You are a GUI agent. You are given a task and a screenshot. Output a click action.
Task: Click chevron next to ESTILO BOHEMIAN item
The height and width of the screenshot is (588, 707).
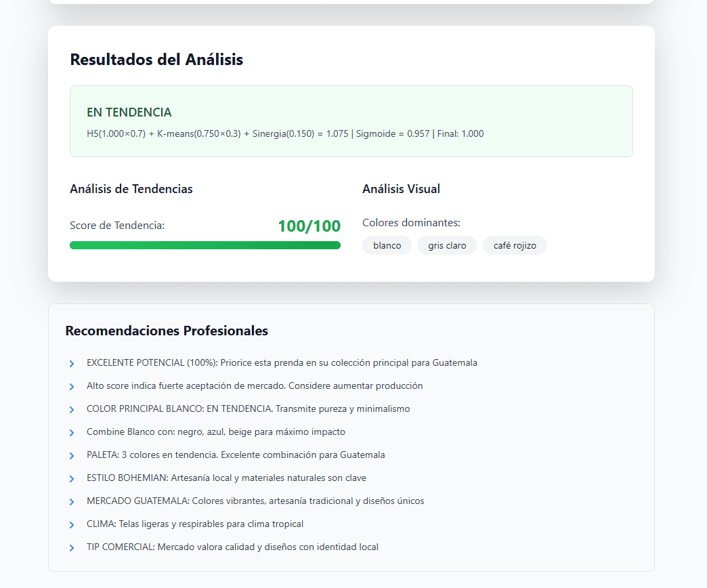pos(72,479)
